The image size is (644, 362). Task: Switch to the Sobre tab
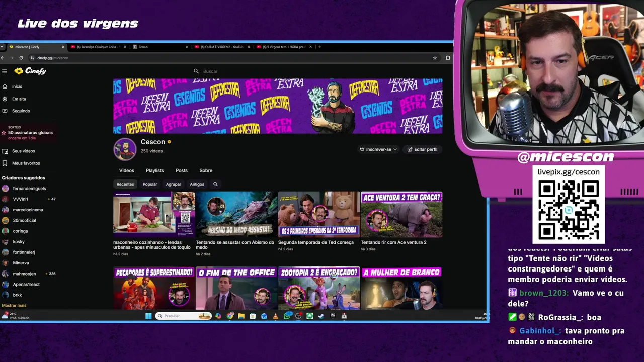206,171
